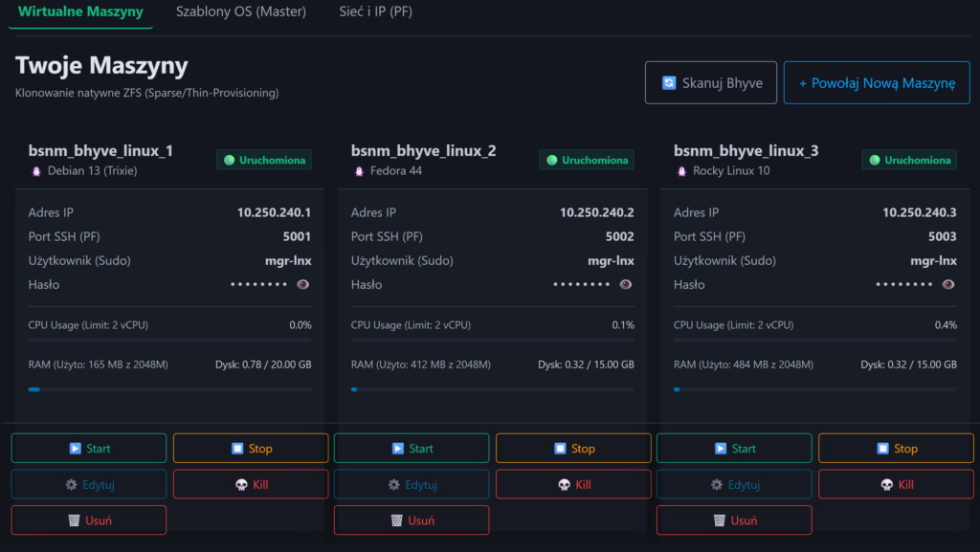This screenshot has height=552, width=980.
Task: Select IP address 10.250.240.3
Action: [x=920, y=212]
